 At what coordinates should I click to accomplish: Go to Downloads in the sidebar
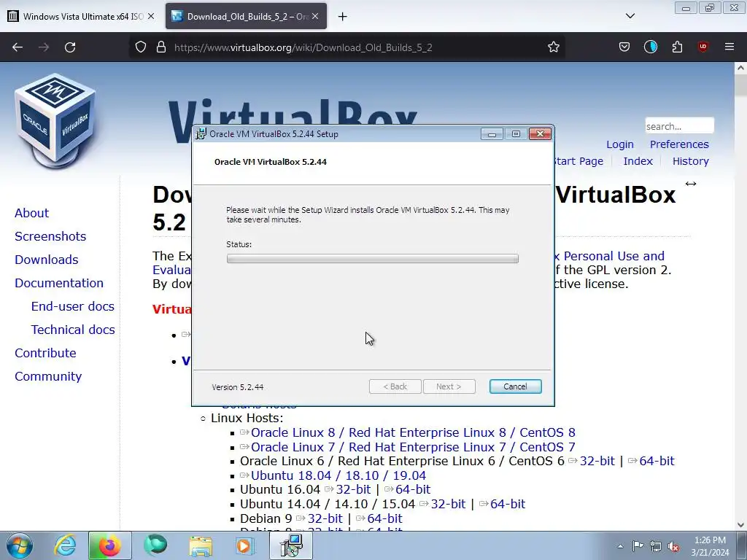click(46, 260)
